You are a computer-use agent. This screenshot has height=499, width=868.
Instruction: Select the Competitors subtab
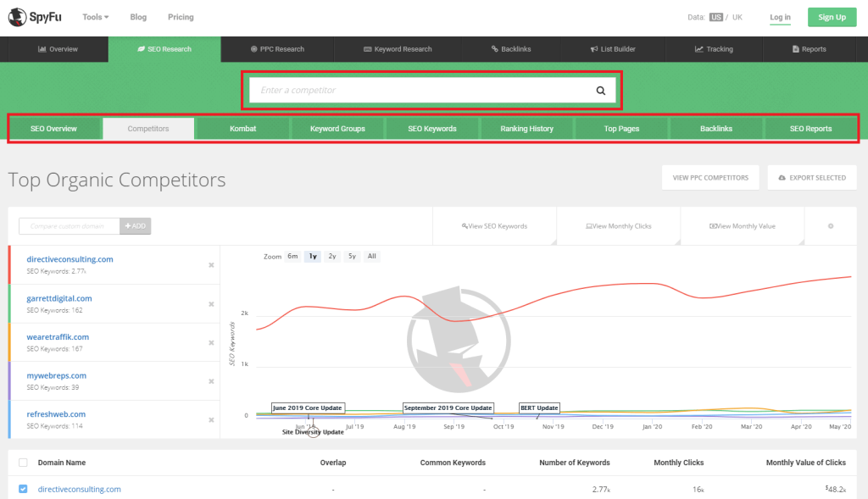tap(148, 129)
